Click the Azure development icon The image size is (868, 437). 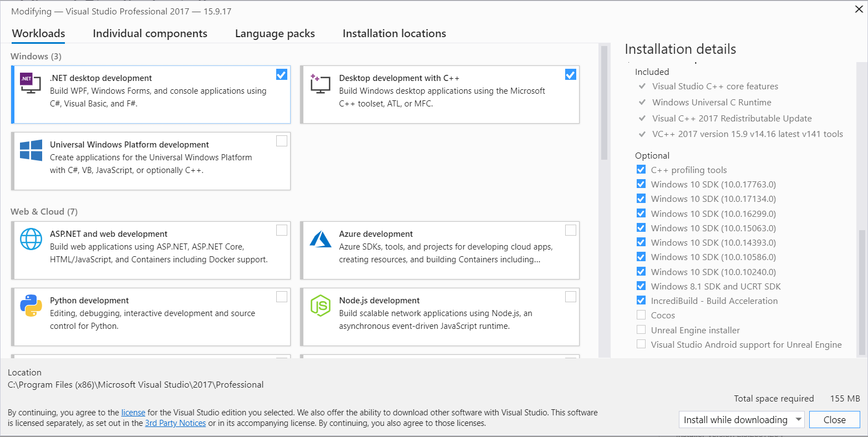click(x=320, y=239)
